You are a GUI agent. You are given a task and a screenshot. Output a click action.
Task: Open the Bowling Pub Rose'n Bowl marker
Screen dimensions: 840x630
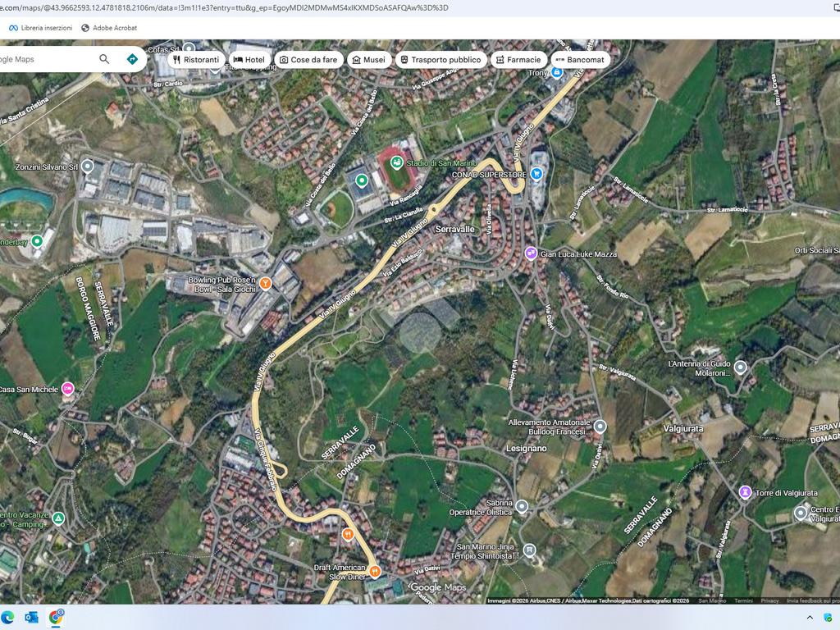coord(266,284)
